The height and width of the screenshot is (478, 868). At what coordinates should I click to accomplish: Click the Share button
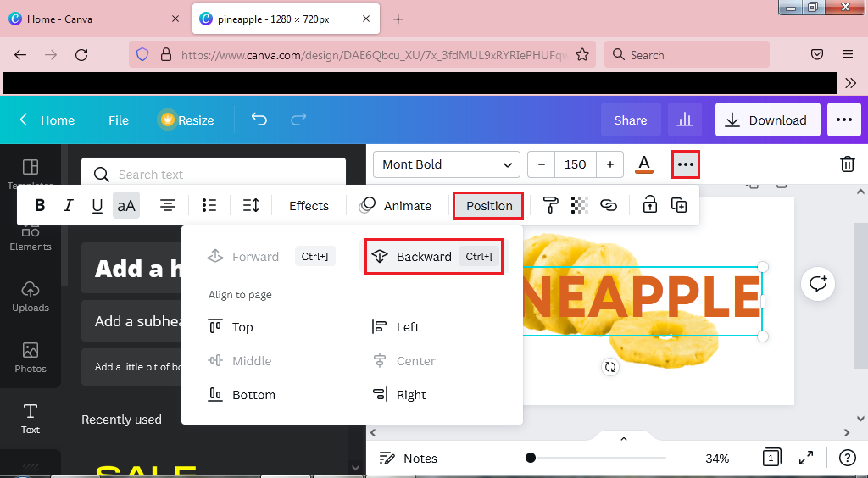click(x=631, y=120)
